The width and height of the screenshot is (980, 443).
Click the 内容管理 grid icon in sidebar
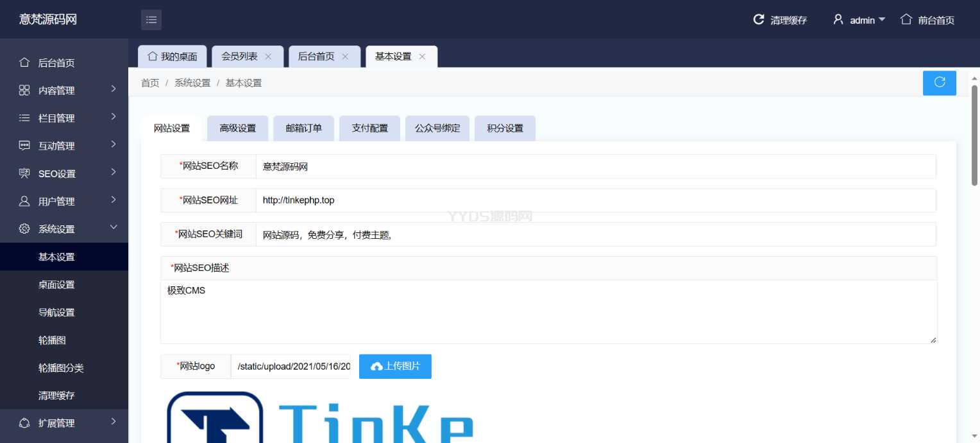click(24, 91)
